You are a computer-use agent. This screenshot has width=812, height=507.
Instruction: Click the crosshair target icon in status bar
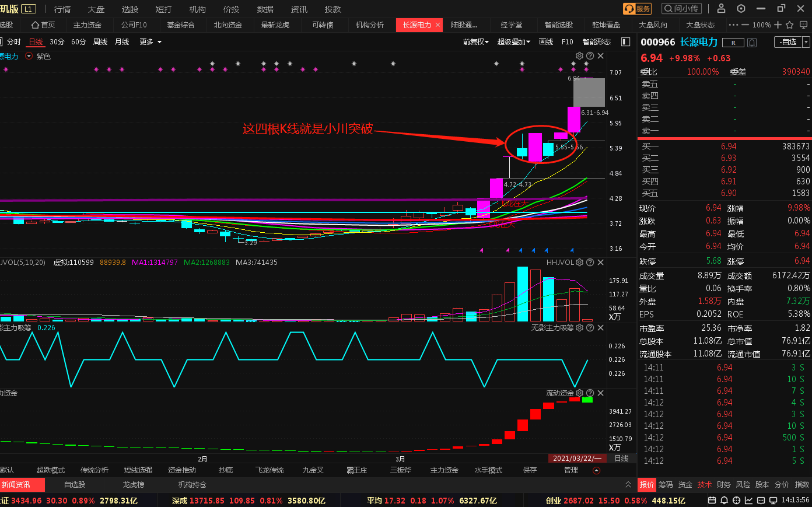(736, 500)
